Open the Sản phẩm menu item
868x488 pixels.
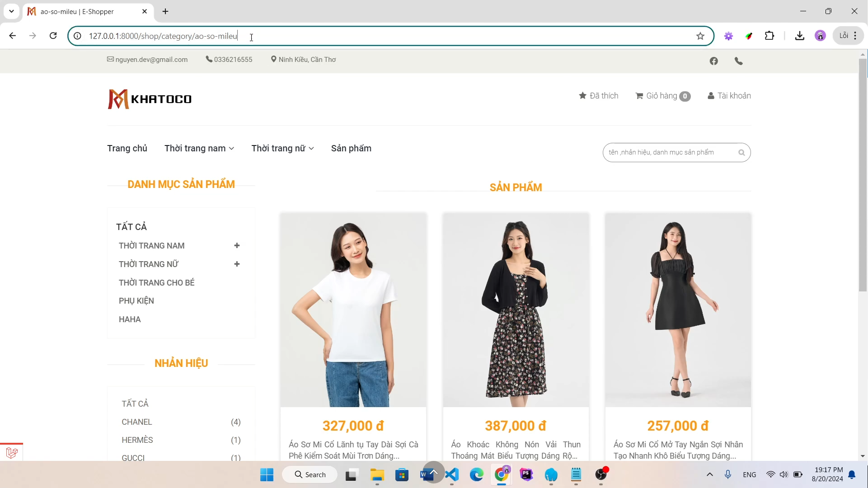point(351,148)
